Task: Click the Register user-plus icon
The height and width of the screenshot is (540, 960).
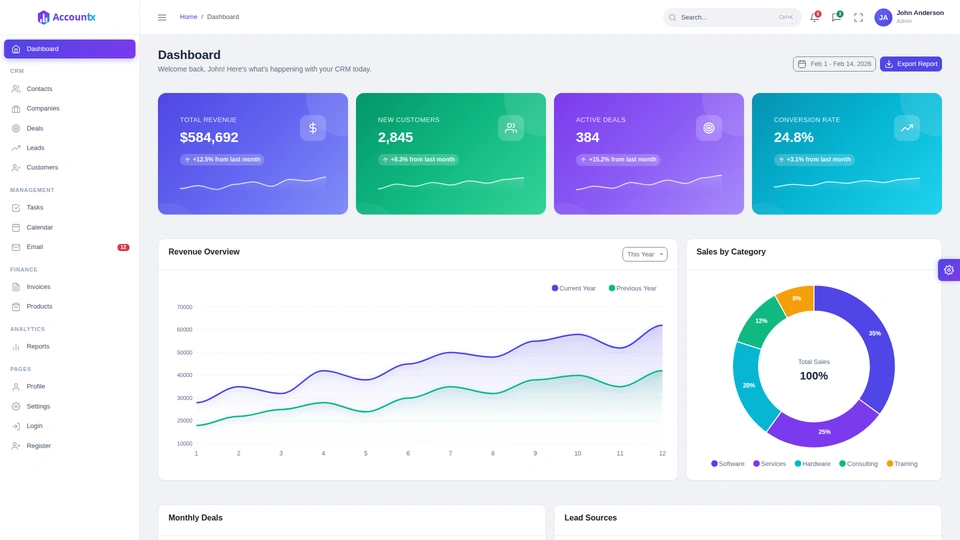Action: click(x=16, y=446)
